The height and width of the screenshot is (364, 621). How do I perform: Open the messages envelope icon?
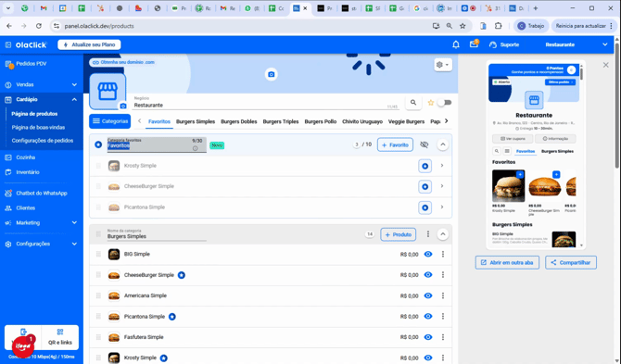[x=474, y=44]
